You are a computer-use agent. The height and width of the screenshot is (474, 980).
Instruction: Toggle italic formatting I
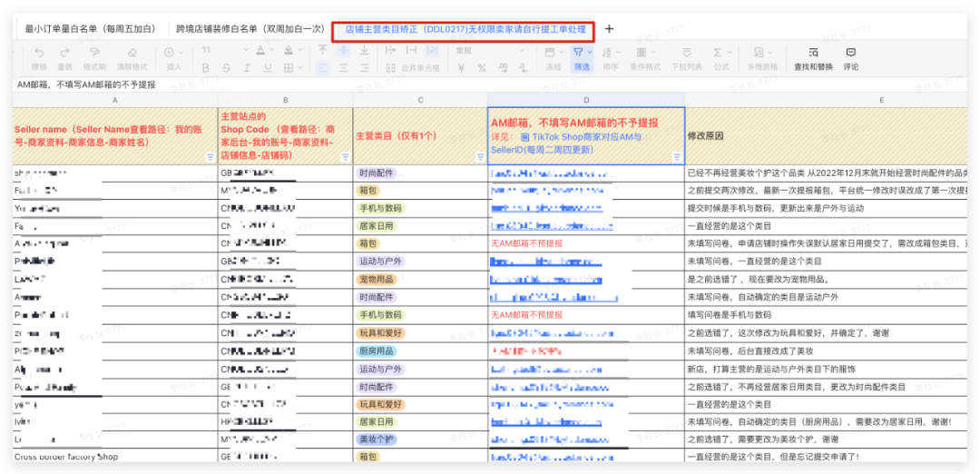247,68
